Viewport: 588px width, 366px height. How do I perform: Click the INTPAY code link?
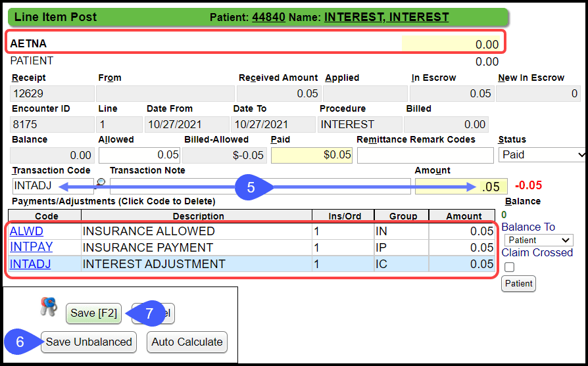click(31, 248)
